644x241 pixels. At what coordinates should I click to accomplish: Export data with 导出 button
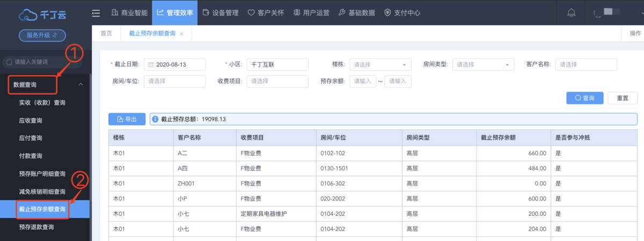127,119
